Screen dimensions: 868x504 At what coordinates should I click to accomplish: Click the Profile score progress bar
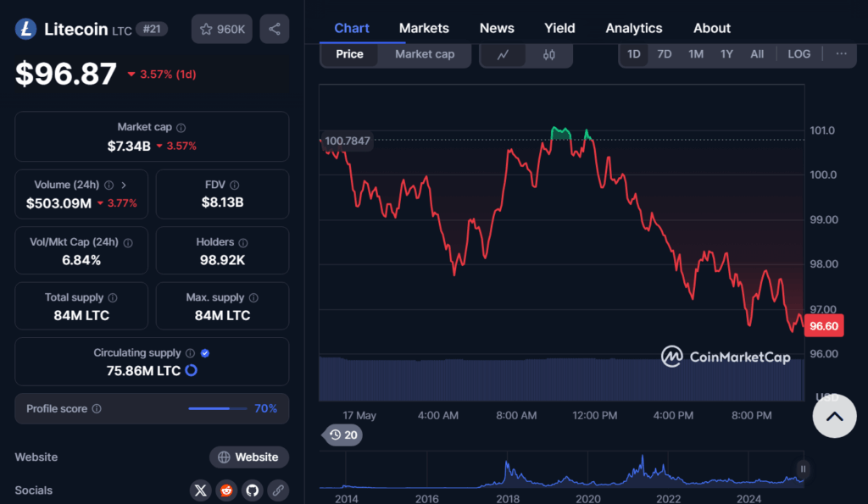click(218, 409)
